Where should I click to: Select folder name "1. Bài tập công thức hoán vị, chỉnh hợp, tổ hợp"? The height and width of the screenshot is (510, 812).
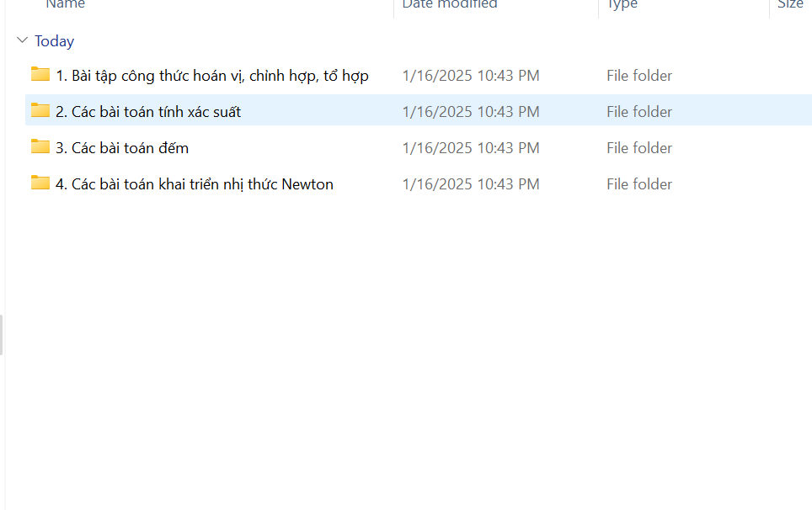pyautogui.click(x=211, y=76)
